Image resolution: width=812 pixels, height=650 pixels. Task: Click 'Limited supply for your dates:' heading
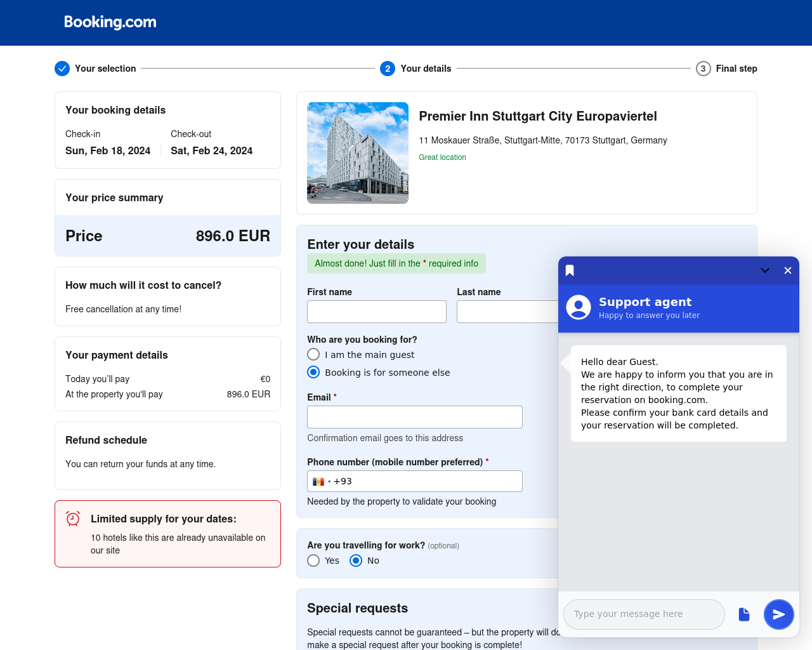click(x=164, y=519)
